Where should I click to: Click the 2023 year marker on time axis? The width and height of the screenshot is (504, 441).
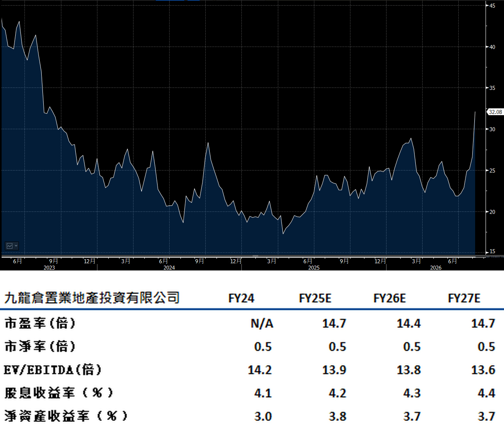click(49, 268)
